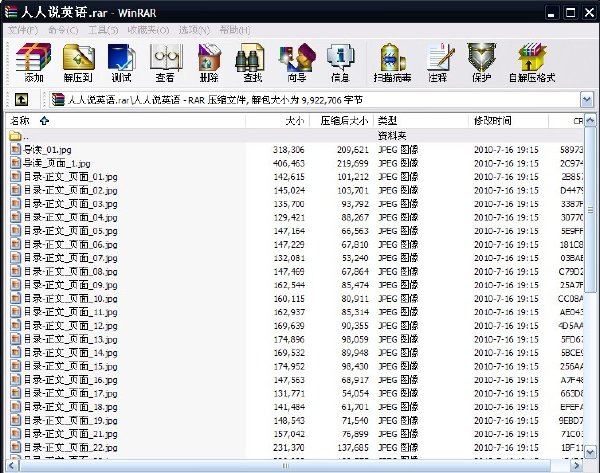The width and height of the screenshot is (600, 473).
Task: Click vertical scrollbar down arrow
Action: point(590,452)
